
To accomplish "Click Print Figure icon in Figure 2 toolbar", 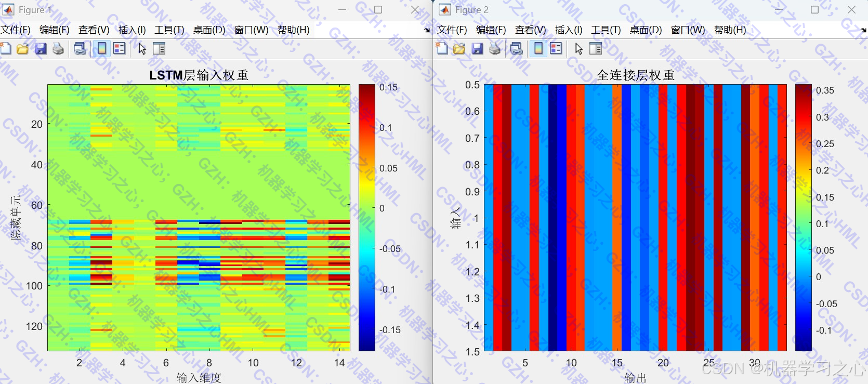I will pyautogui.click(x=495, y=49).
